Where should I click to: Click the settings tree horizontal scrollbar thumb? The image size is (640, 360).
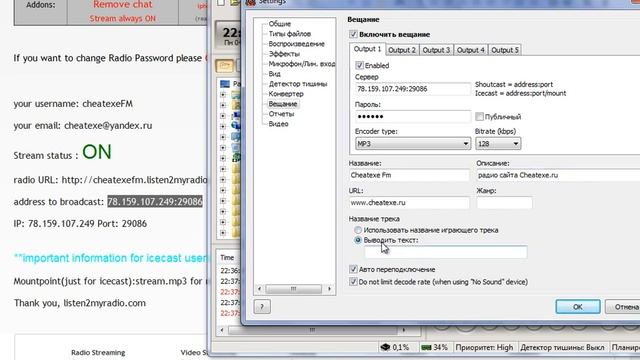293,289
